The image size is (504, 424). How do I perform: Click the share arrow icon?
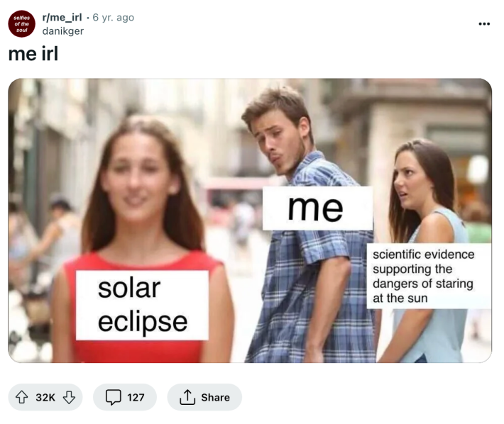click(x=187, y=397)
